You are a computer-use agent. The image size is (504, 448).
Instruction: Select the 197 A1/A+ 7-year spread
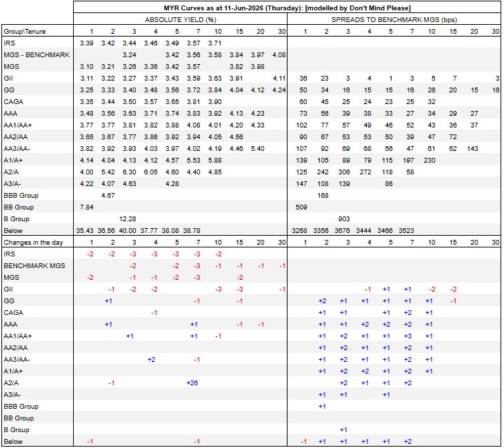click(409, 161)
